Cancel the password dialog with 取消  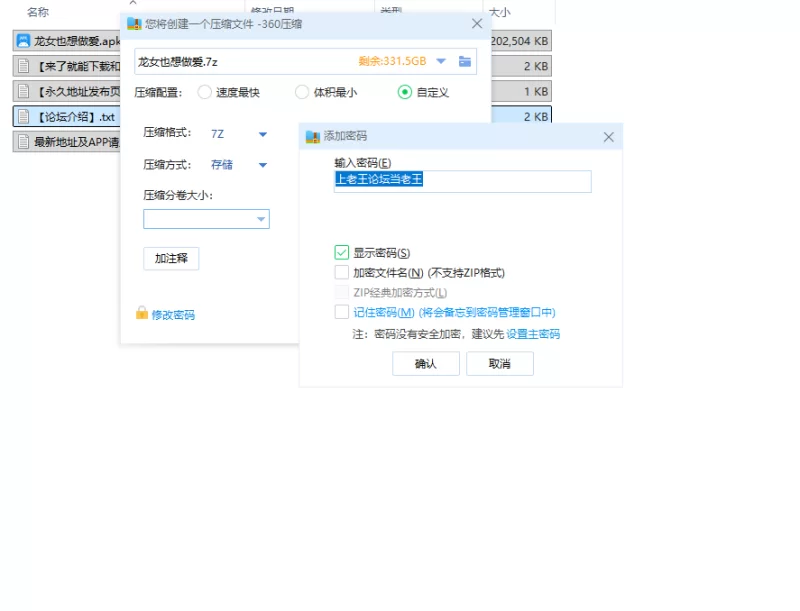tap(499, 364)
